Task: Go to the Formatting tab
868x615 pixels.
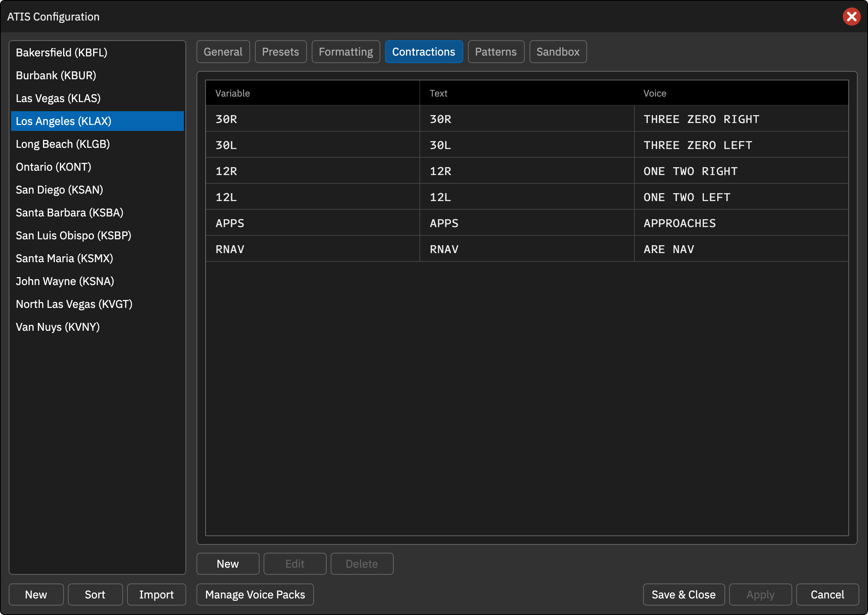Action: pyautogui.click(x=346, y=52)
